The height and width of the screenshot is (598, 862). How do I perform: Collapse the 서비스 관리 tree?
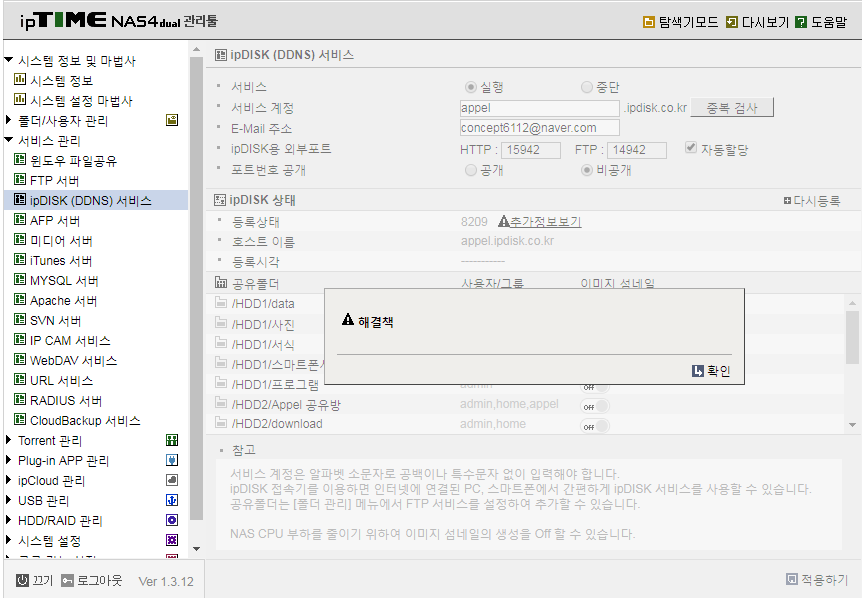tap(8, 140)
